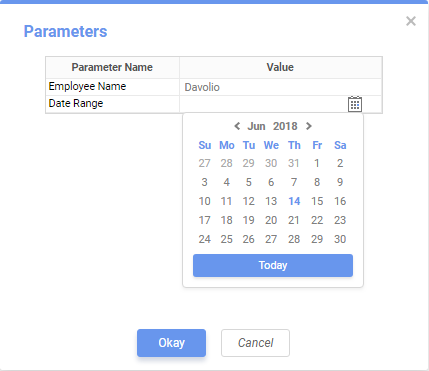
Task: Edit the Employee Name value Davolio
Action: [x=281, y=87]
